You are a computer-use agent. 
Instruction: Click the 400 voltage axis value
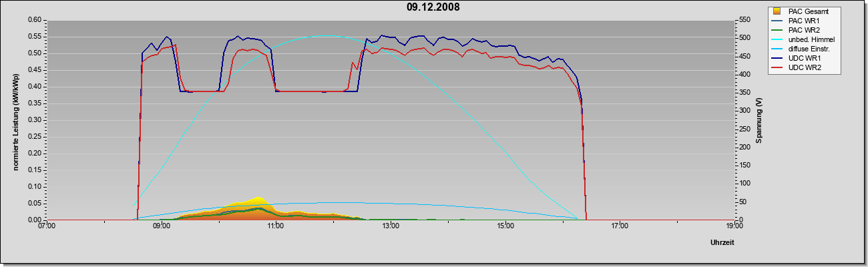[744, 75]
